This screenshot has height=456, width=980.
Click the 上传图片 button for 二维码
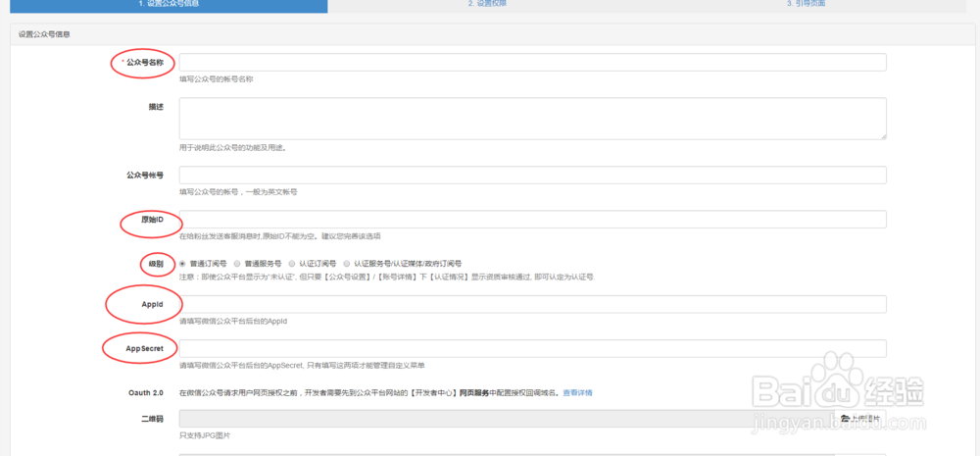(x=860, y=419)
